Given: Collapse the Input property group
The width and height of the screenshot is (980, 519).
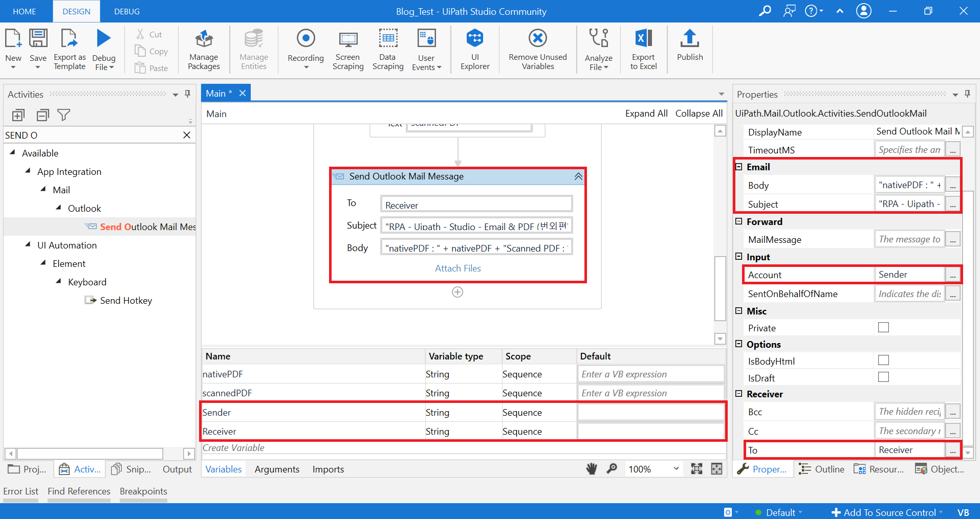Looking at the screenshot, I should [x=738, y=256].
